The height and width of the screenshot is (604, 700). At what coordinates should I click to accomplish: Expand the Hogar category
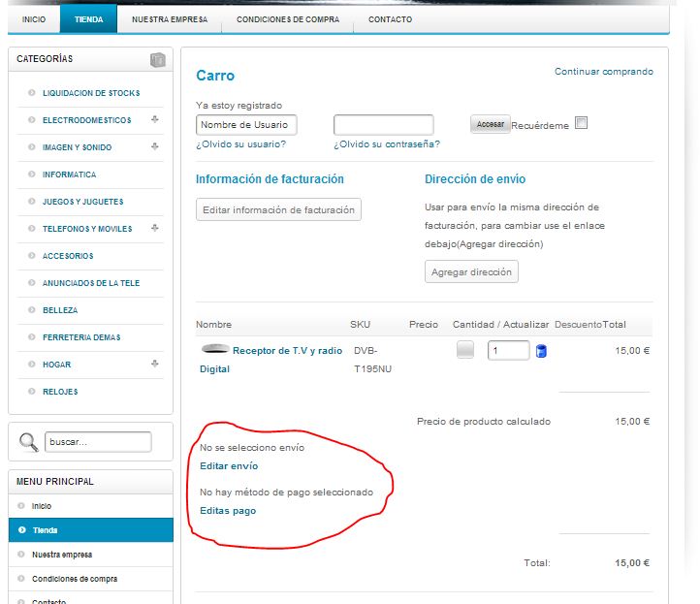tap(155, 364)
